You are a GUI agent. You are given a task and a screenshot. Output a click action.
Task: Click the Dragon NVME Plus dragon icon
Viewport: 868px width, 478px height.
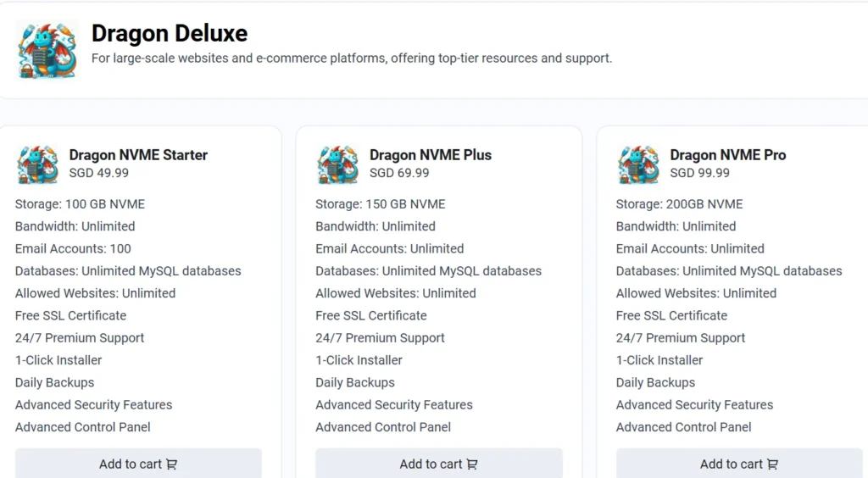[x=338, y=164]
